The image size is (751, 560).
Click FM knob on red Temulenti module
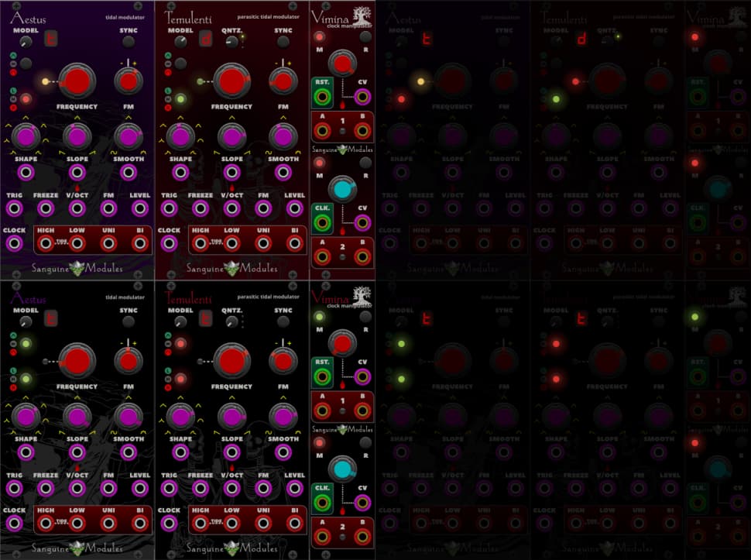pos(283,81)
